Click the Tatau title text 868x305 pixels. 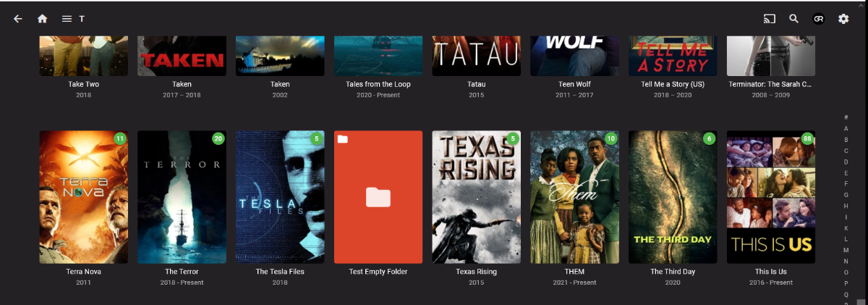point(477,84)
